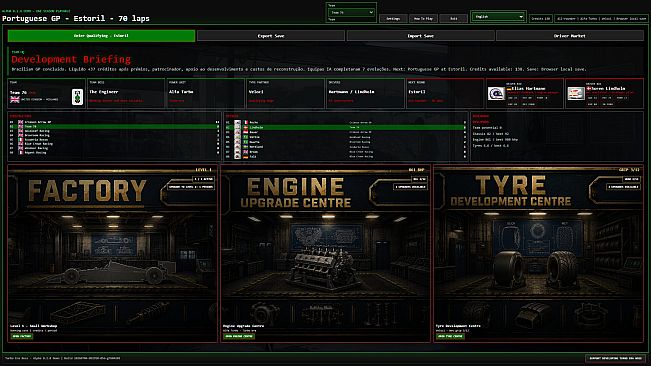651x366 pixels.
Task: Click the green Open Factory button
Action: click(22, 336)
